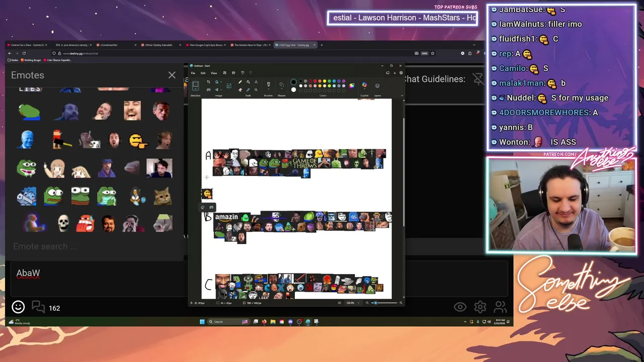Screen dimensions: 644x362
Task: Expand the Rotate options arrow
Action: tap(221, 82)
